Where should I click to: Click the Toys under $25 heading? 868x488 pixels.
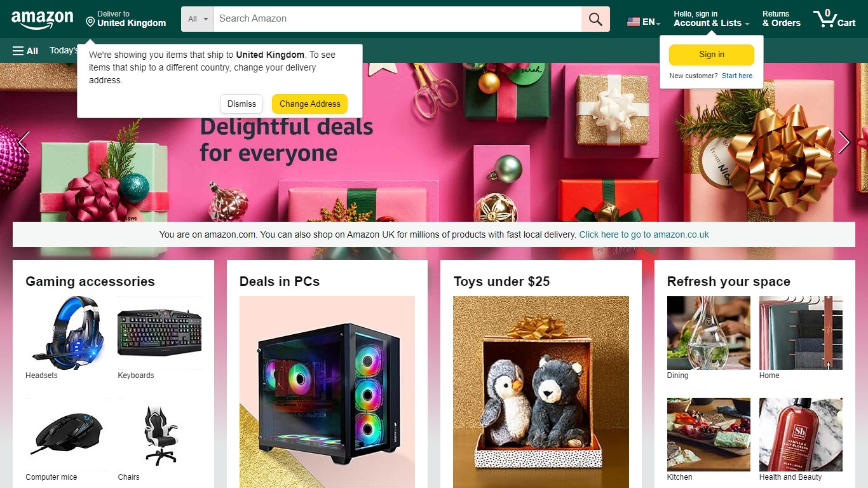pyautogui.click(x=501, y=281)
